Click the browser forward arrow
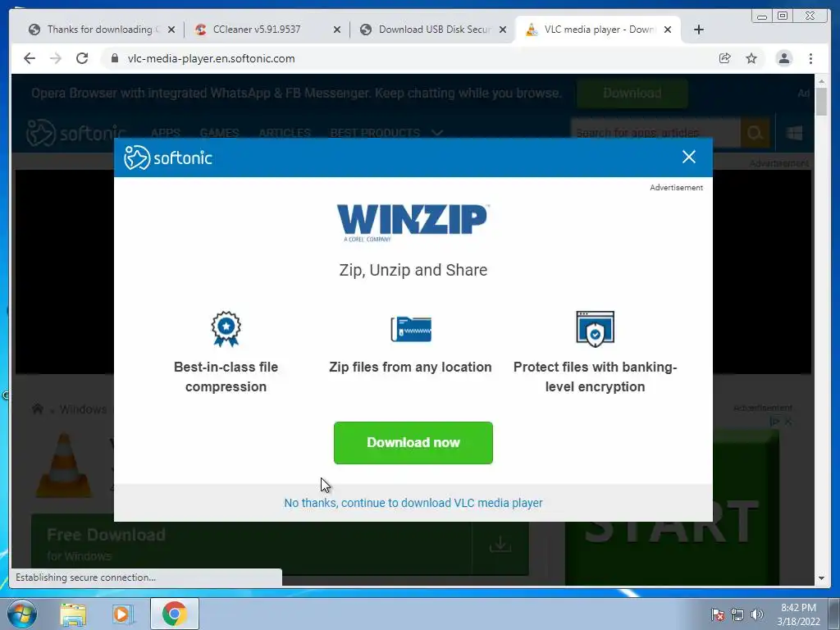840x630 pixels. [x=56, y=58]
